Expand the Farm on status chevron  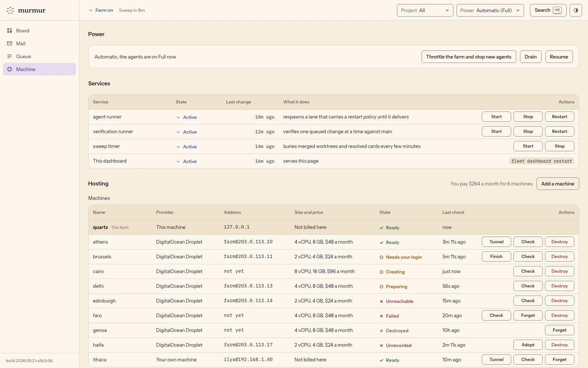pyautogui.click(x=91, y=10)
